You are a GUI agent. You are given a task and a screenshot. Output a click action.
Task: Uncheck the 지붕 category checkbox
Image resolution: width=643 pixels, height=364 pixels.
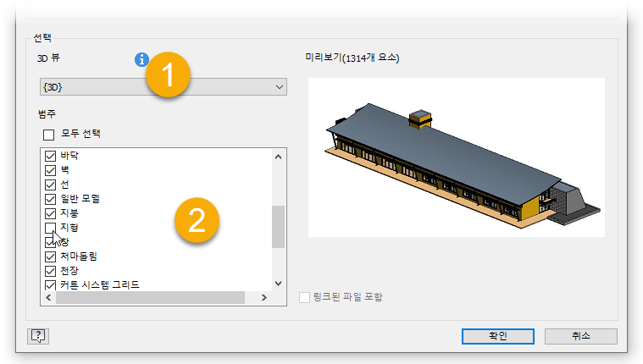51,213
